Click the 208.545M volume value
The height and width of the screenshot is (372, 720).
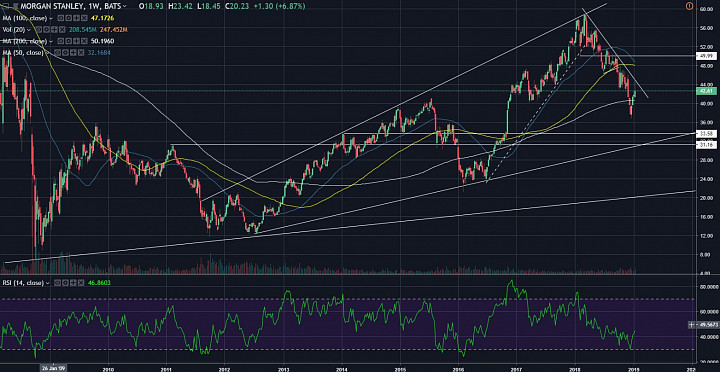(x=83, y=30)
